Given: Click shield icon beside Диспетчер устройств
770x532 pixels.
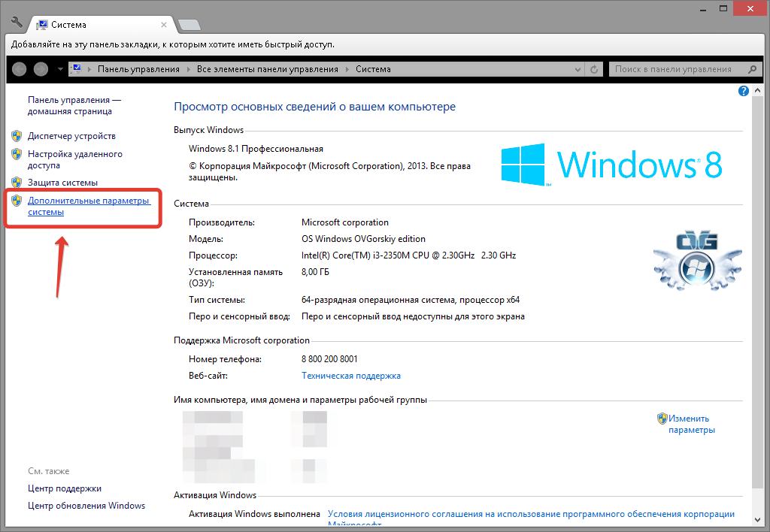Looking at the screenshot, I should [x=17, y=136].
